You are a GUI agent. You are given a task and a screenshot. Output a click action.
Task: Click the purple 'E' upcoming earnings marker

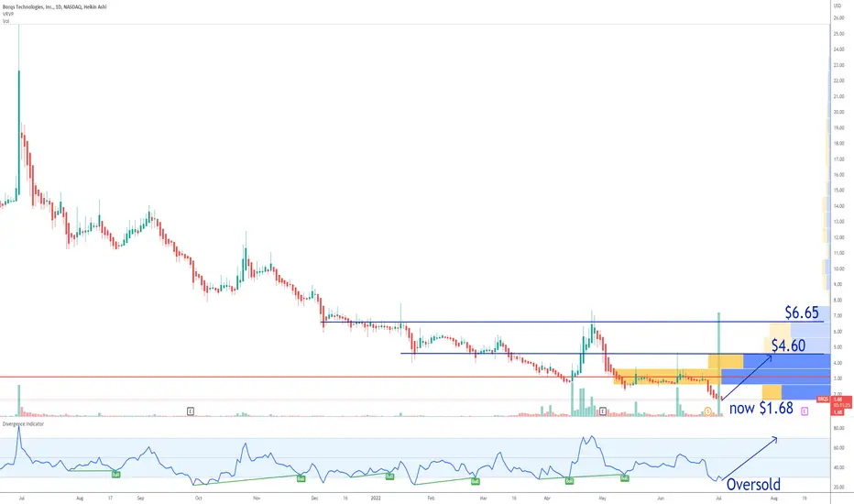[x=805, y=412]
